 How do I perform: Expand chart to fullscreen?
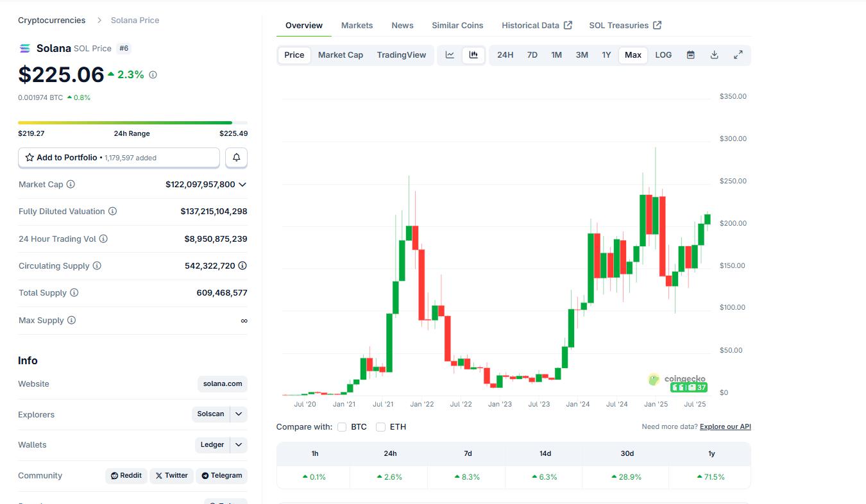[738, 55]
